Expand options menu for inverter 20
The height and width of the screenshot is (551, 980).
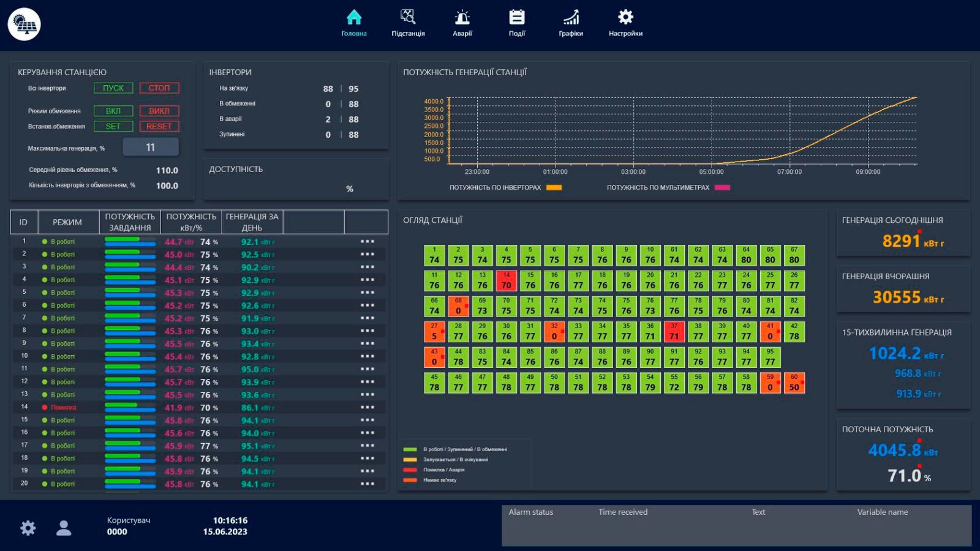tap(367, 484)
